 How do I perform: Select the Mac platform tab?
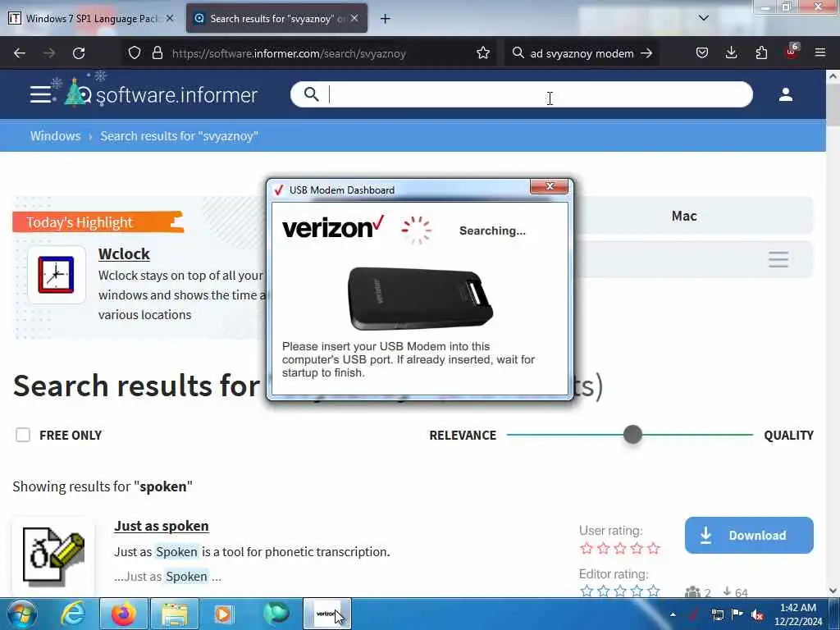684,216
